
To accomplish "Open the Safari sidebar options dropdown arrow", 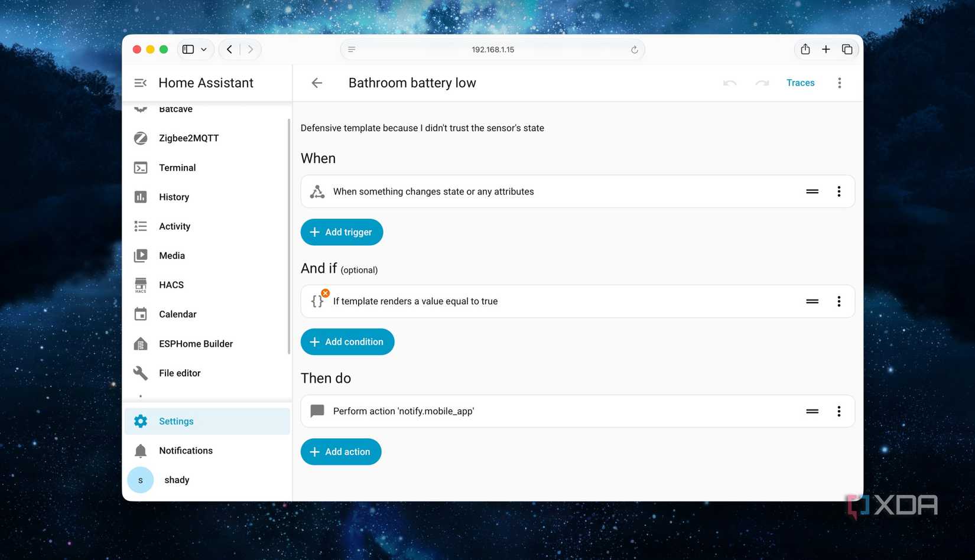I will tap(204, 50).
